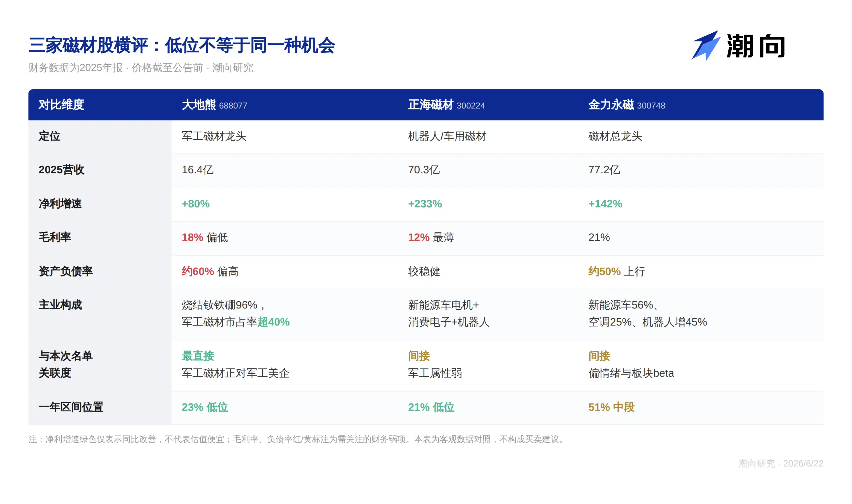Click the green label 最直接
The height and width of the screenshot is (504, 852).
(198, 356)
